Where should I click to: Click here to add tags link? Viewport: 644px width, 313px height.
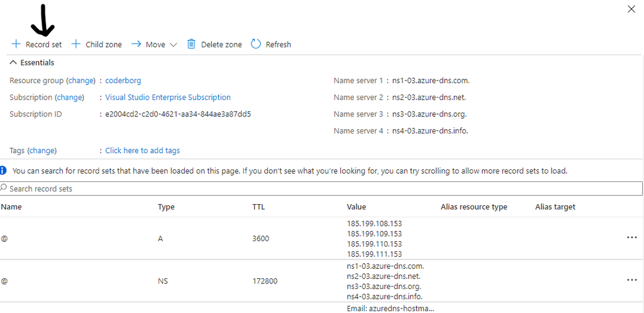coord(142,151)
